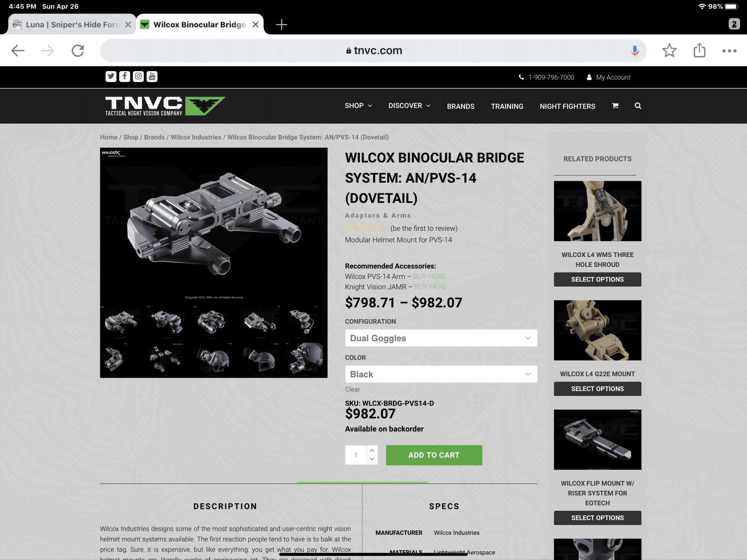Open the Color dropdown showing Black
The height and width of the screenshot is (560, 747).
coord(441,374)
